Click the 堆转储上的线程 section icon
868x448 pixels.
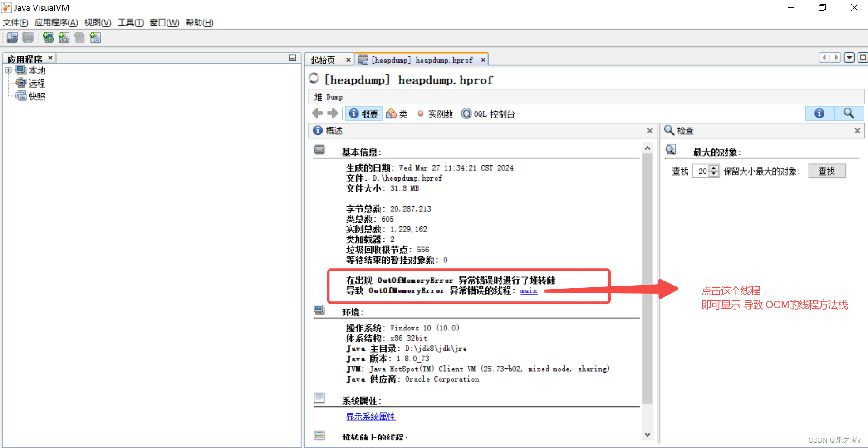[x=319, y=436]
